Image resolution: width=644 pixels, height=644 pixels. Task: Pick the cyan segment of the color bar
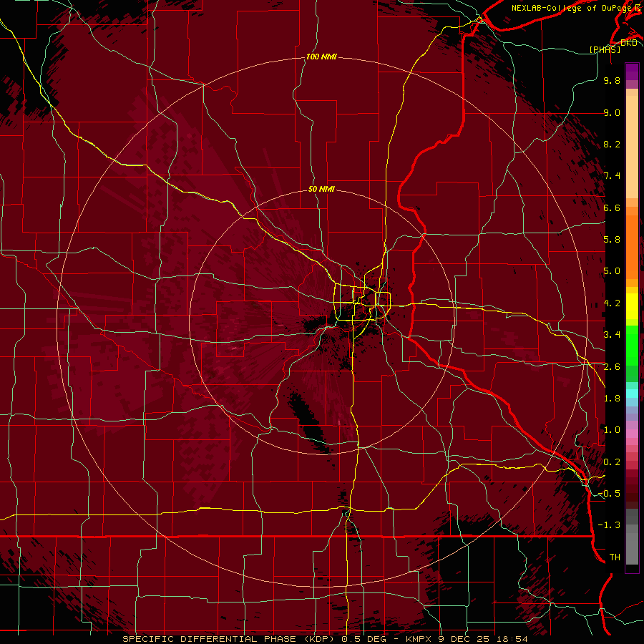click(x=632, y=394)
